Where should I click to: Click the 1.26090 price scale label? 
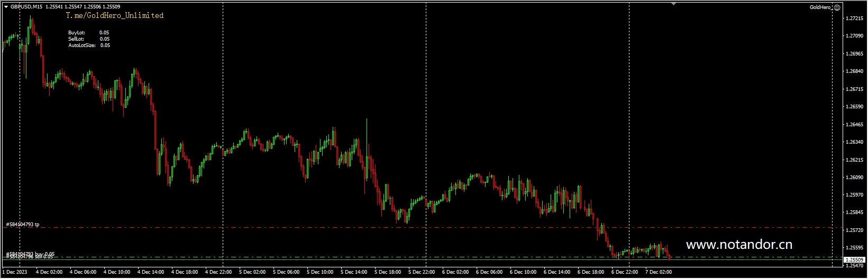[x=855, y=178]
